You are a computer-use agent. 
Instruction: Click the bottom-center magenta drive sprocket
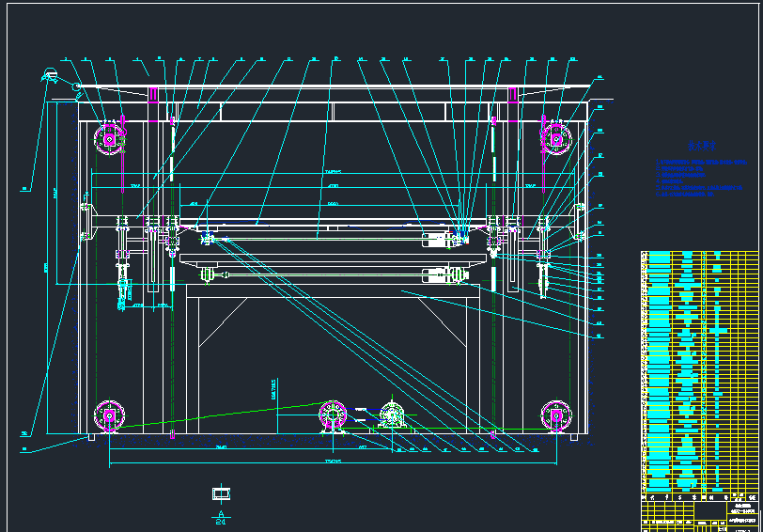(x=333, y=416)
